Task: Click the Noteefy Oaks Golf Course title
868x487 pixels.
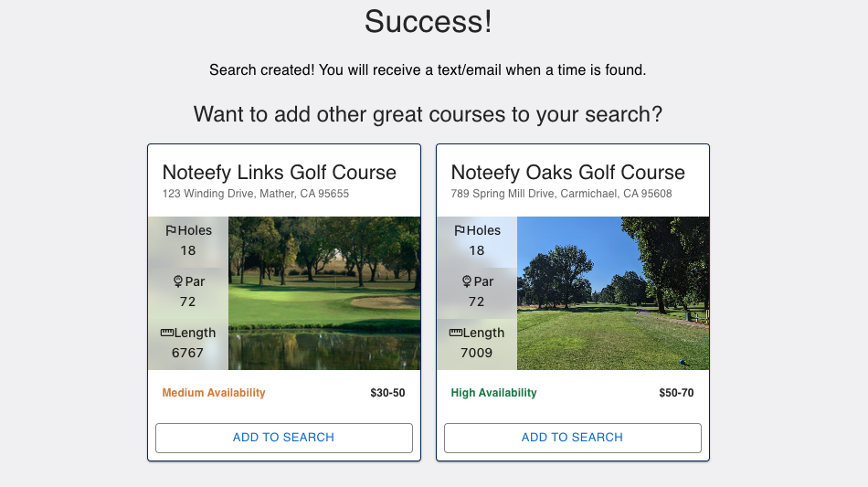Action: coord(567,173)
